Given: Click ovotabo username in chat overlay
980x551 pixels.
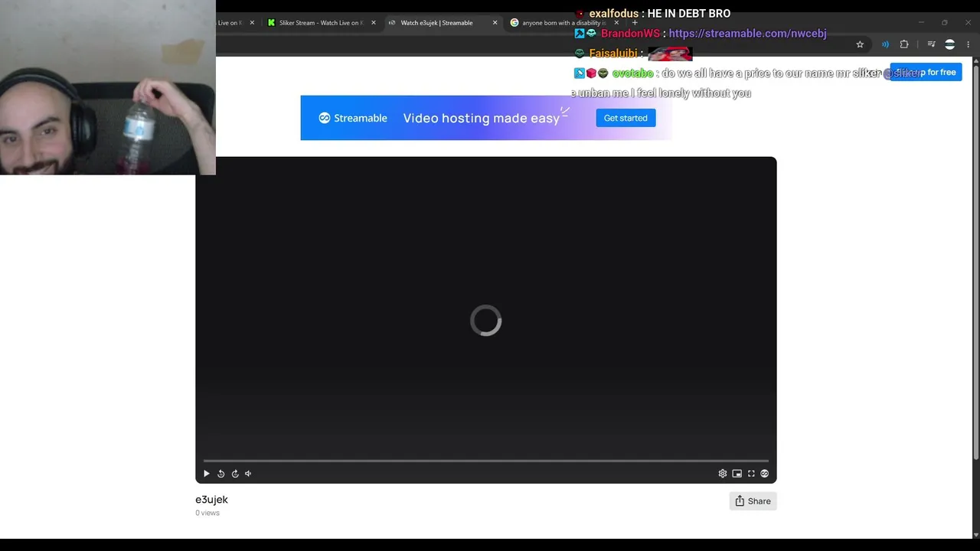Looking at the screenshot, I should tap(632, 73).
